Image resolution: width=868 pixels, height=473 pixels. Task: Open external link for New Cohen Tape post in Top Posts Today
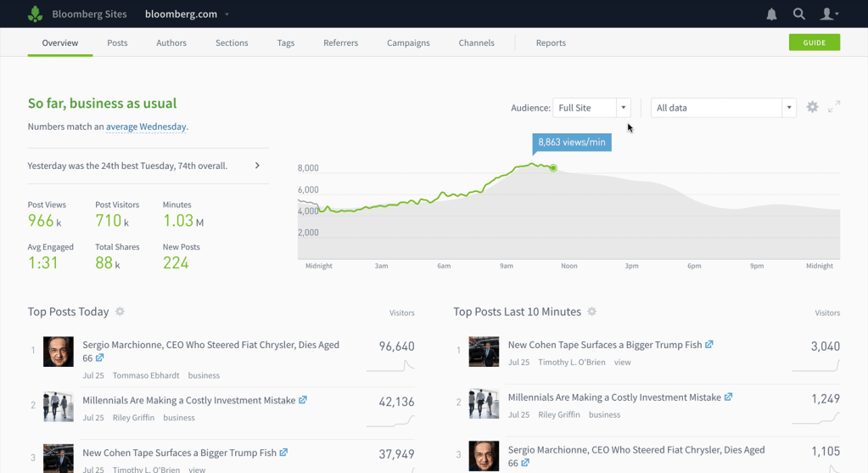[x=283, y=453]
